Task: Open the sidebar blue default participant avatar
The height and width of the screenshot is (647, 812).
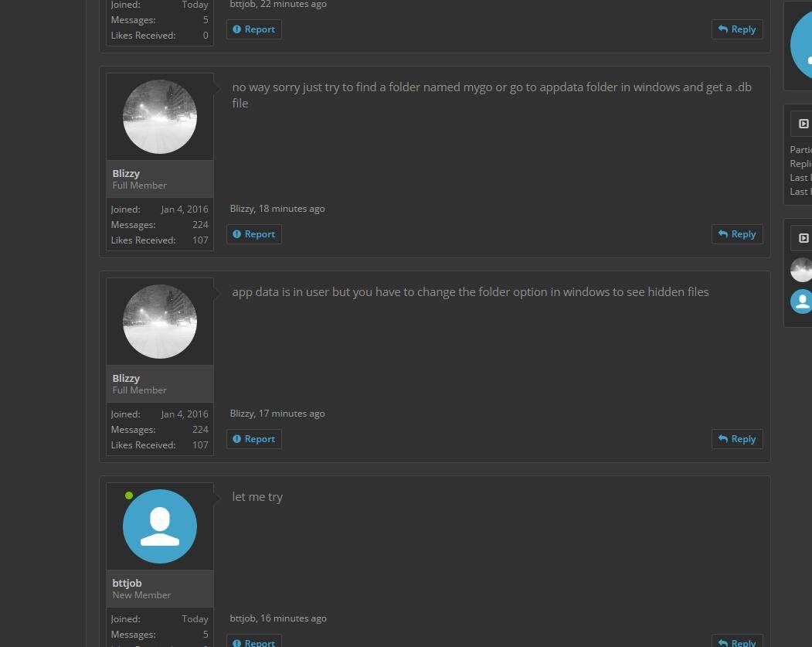Action: [x=802, y=301]
